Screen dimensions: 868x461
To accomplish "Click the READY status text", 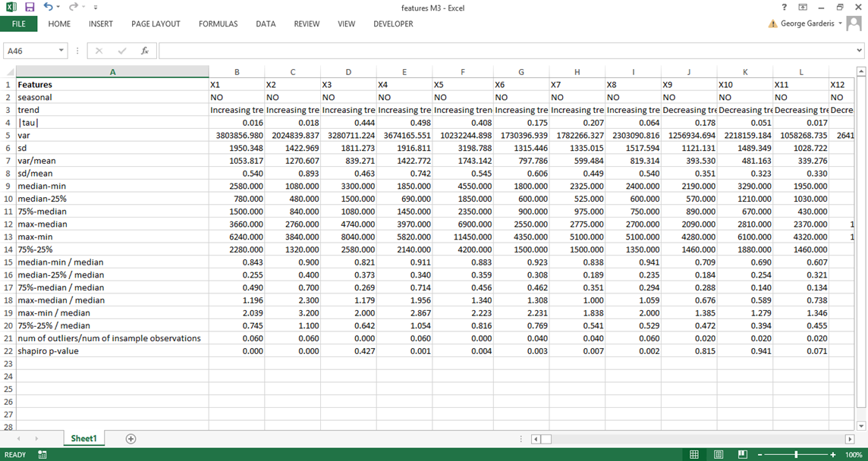I will [15, 455].
